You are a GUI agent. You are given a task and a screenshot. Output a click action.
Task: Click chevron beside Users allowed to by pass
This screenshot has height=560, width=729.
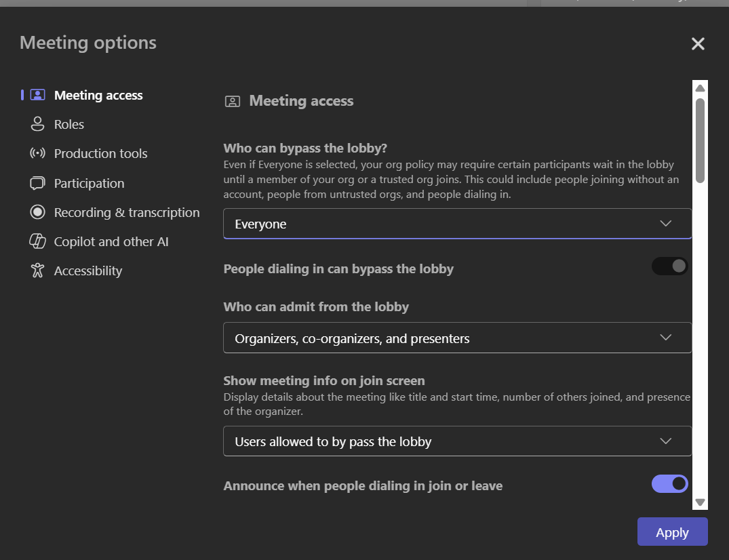[x=666, y=441]
